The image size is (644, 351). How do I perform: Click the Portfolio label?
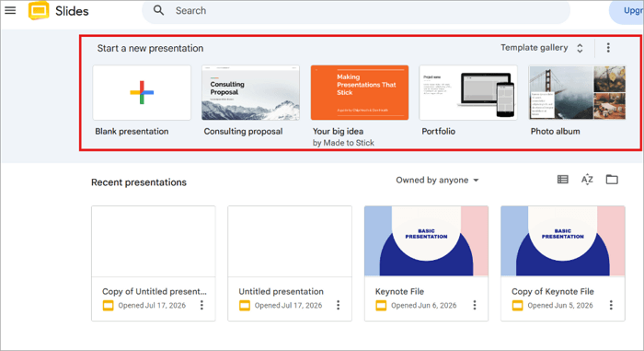tap(438, 131)
